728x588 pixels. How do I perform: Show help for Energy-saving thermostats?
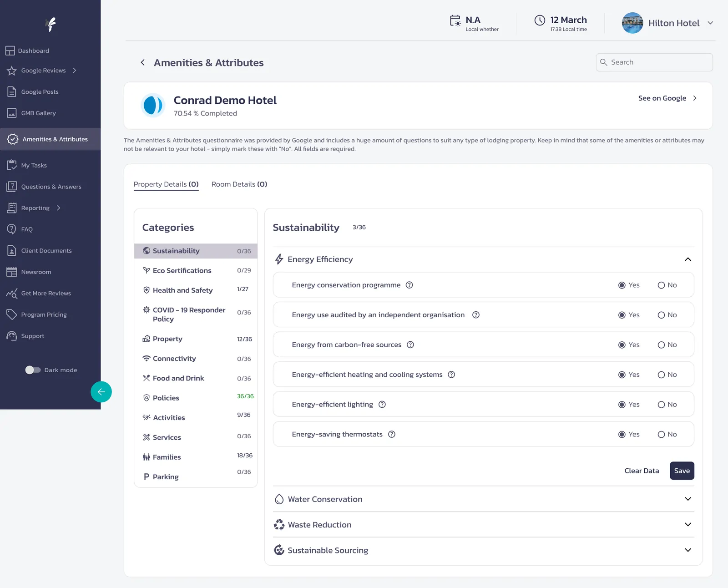[x=392, y=434]
